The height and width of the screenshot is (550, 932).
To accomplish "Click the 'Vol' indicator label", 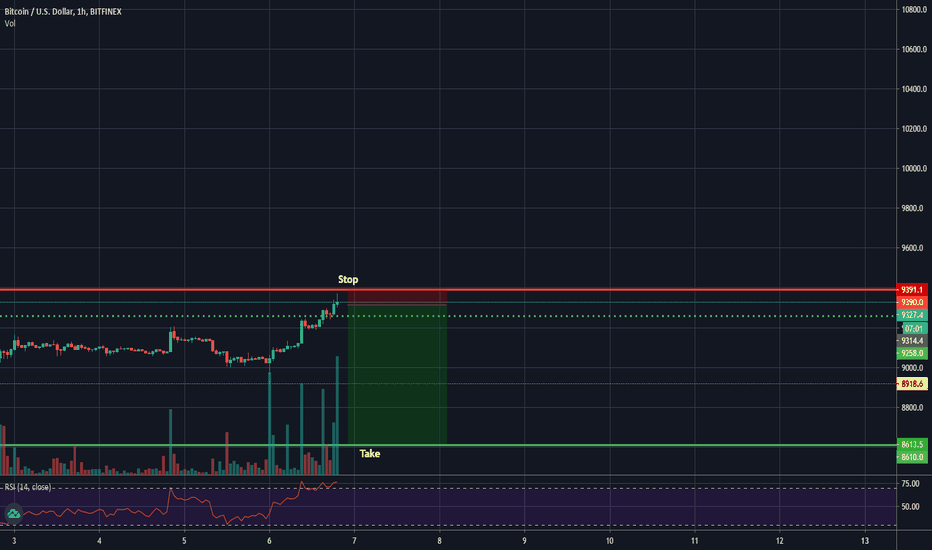I will [x=10, y=24].
